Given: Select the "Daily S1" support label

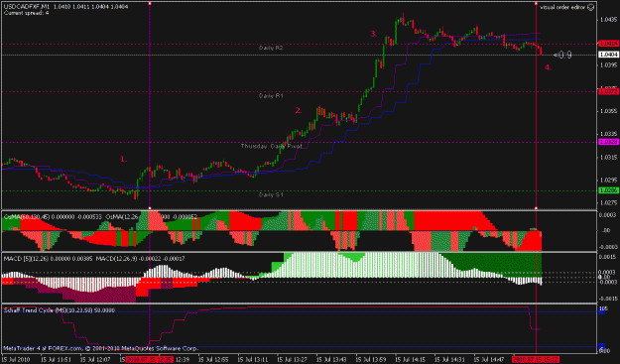Looking at the screenshot, I should coord(271,194).
